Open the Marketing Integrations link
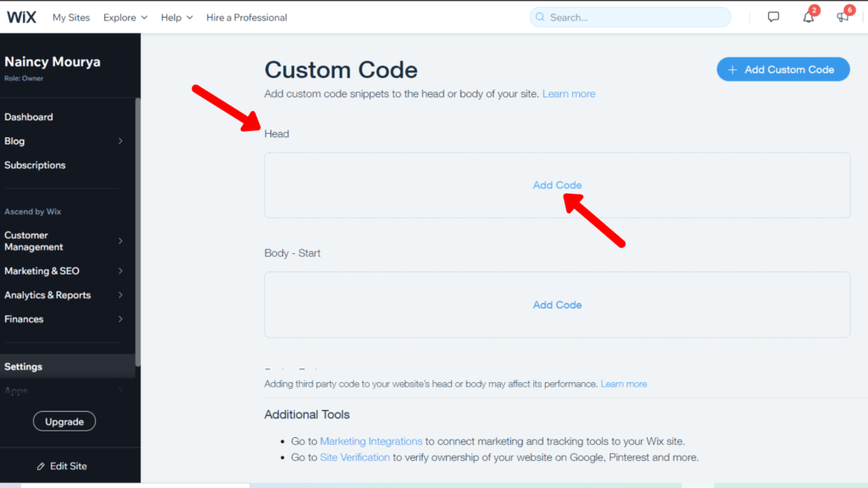Viewport: 868px width, 488px height. click(370, 441)
